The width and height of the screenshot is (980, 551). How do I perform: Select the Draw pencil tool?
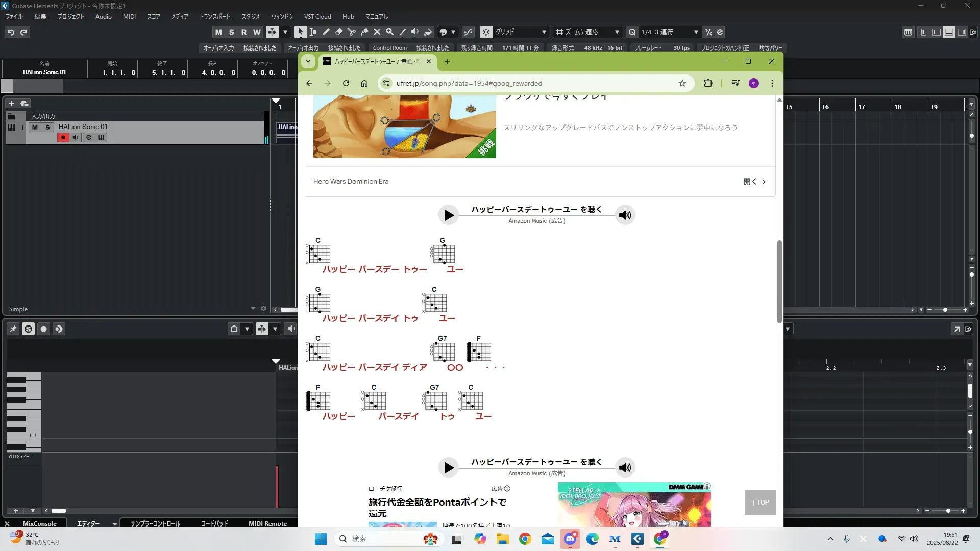pos(326,32)
